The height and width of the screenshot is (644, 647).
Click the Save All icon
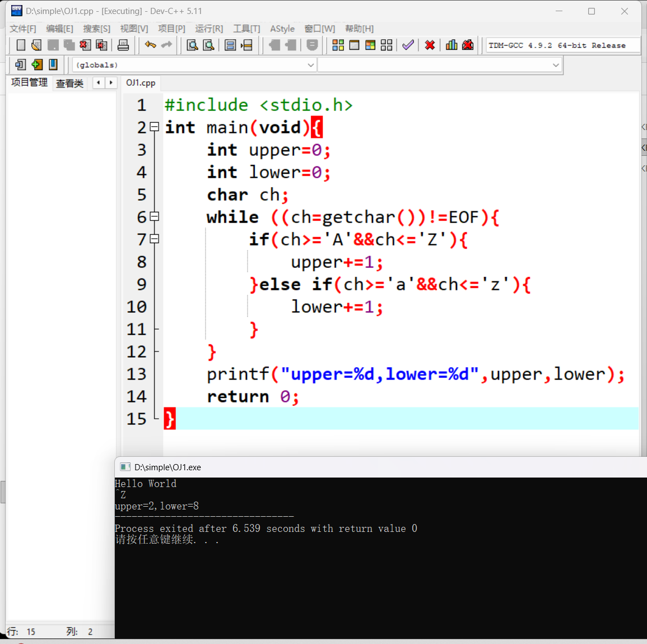[x=69, y=45]
